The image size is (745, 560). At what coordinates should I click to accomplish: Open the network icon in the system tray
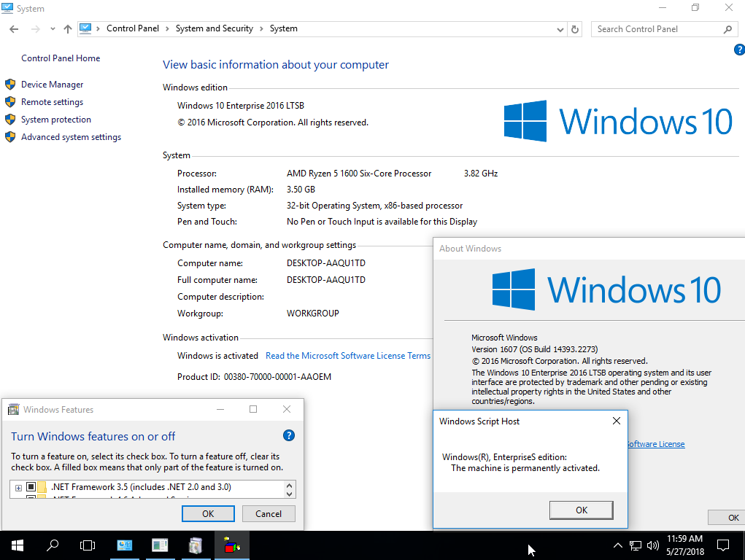(636, 545)
